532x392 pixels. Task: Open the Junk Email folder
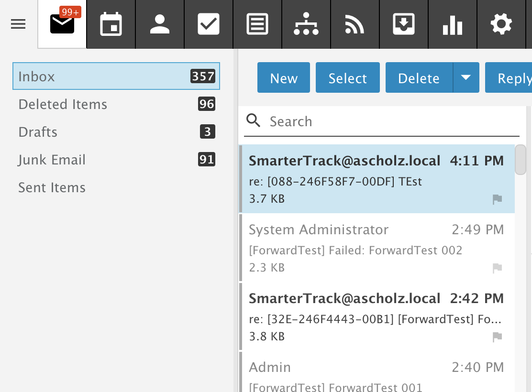click(52, 160)
